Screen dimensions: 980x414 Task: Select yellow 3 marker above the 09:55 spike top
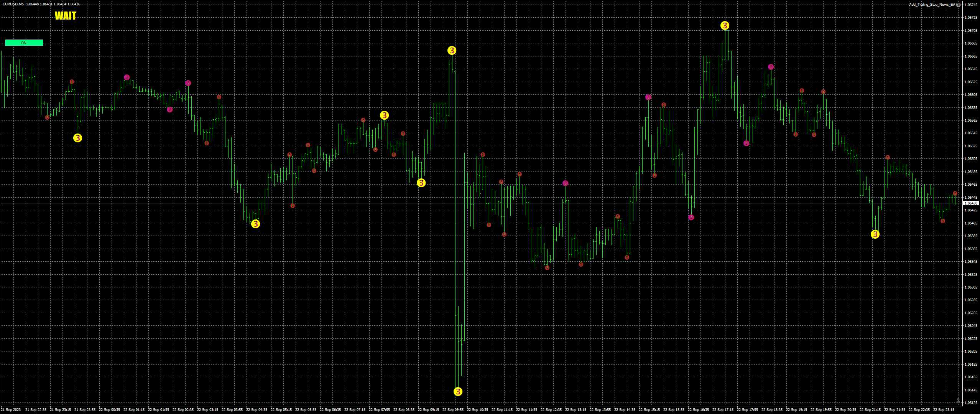(452, 50)
